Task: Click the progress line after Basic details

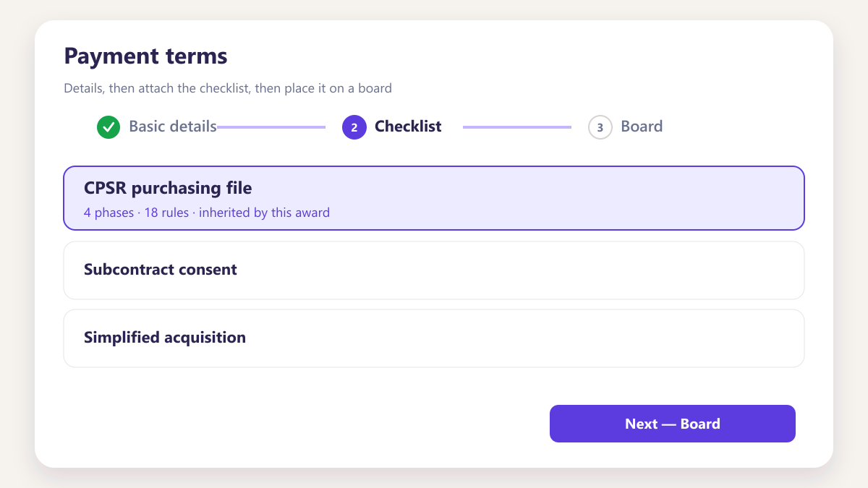Action: tap(271, 127)
